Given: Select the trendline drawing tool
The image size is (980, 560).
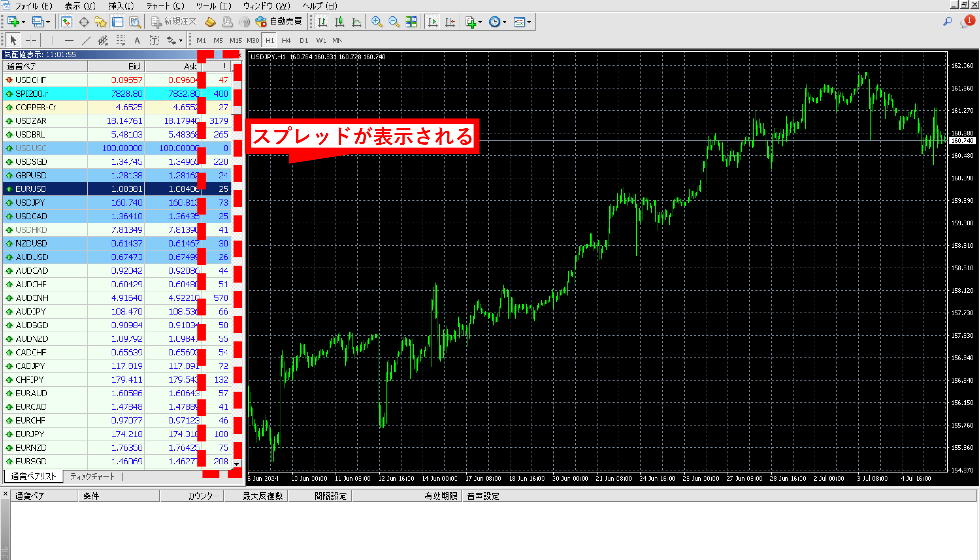Looking at the screenshot, I should [x=86, y=41].
